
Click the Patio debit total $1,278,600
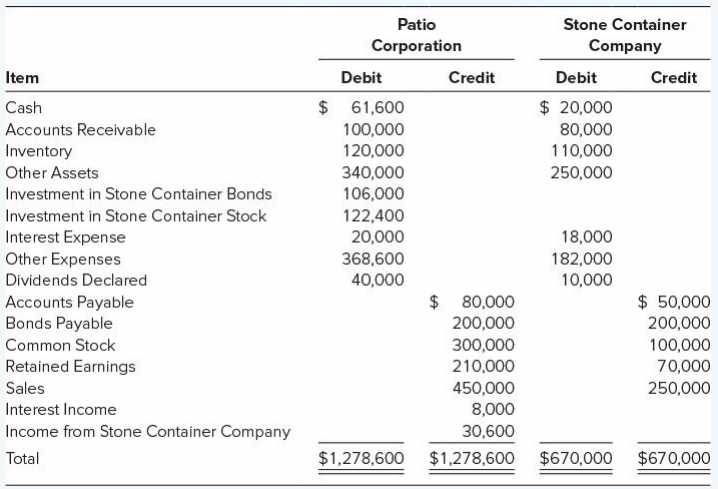(x=361, y=458)
